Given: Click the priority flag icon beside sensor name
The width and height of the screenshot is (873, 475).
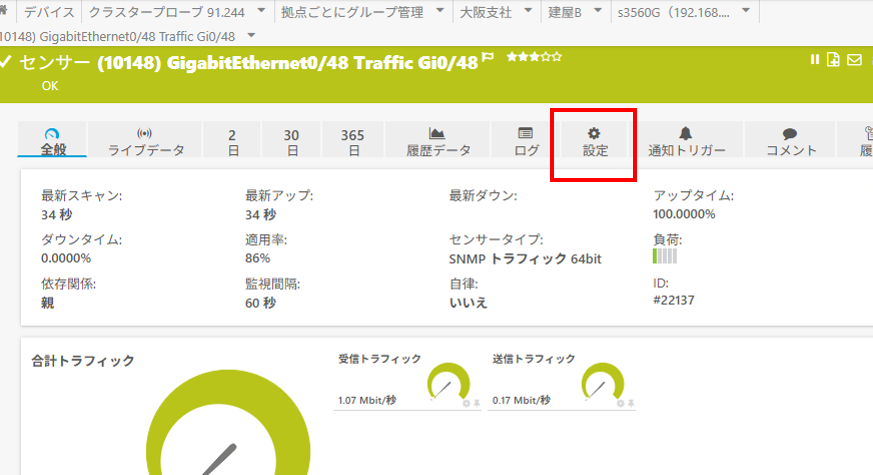Looking at the screenshot, I should pos(488,58).
